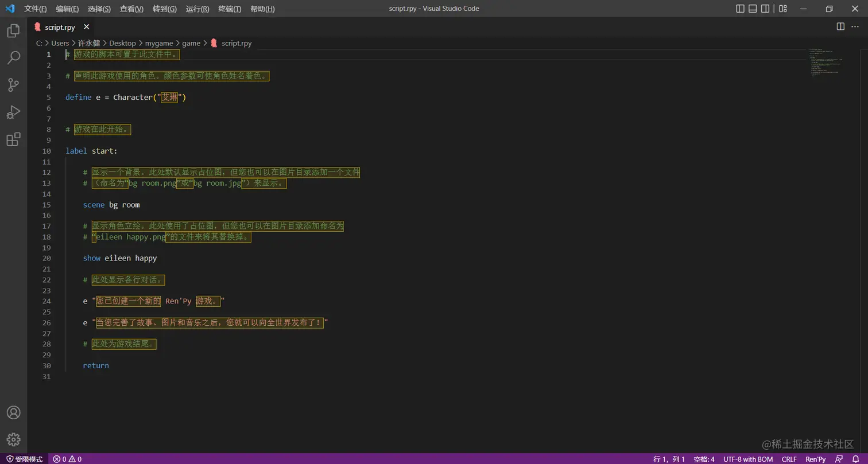Open the Accounts menu icon

pos(13,412)
